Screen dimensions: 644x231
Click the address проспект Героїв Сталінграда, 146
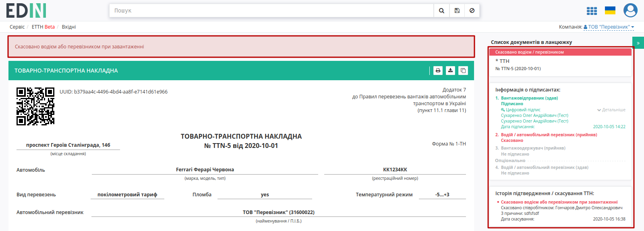point(68,145)
